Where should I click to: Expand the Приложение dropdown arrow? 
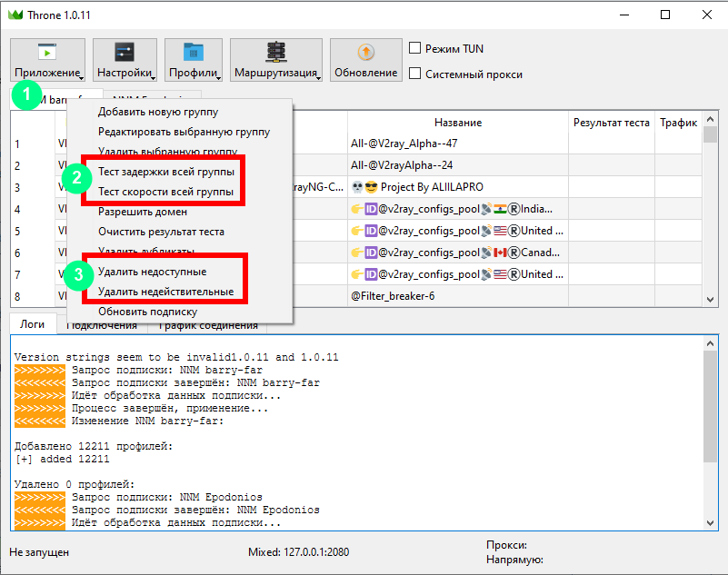[81, 75]
